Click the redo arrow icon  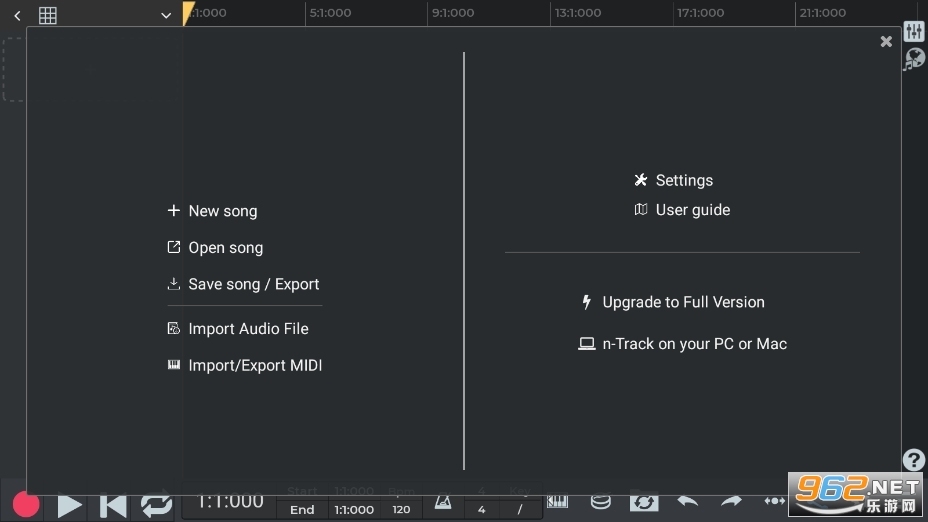click(731, 502)
